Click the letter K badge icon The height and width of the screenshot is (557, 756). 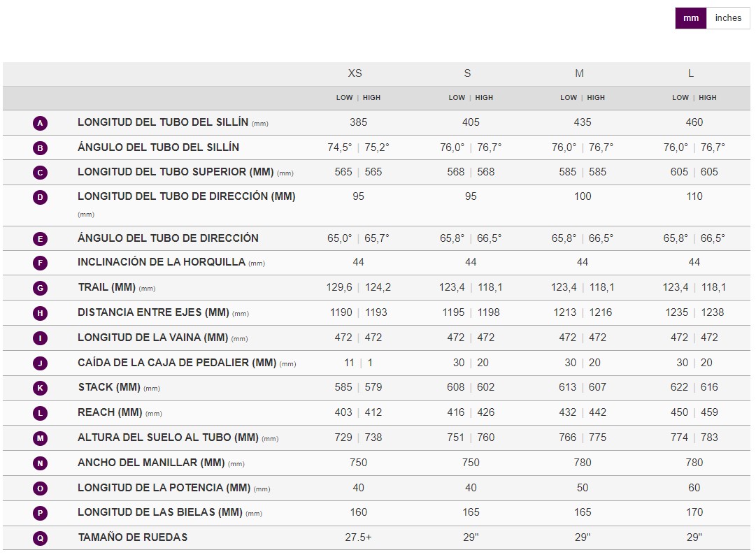[x=41, y=388]
